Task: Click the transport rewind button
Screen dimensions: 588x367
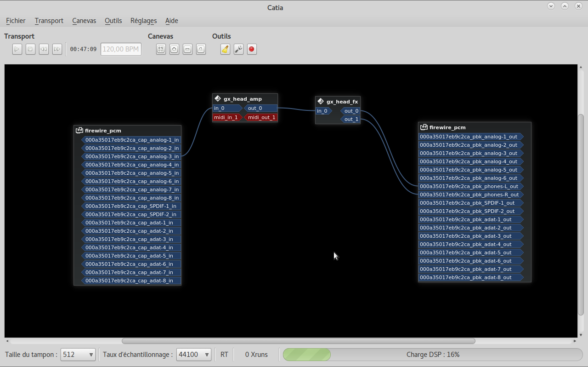Action: 44,49
